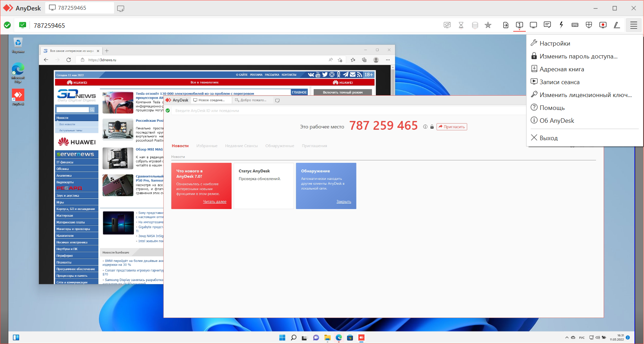Image resolution: width=644 pixels, height=344 pixels.
Task: Switch to Новости tab in remote AnyDesk
Action: point(180,146)
